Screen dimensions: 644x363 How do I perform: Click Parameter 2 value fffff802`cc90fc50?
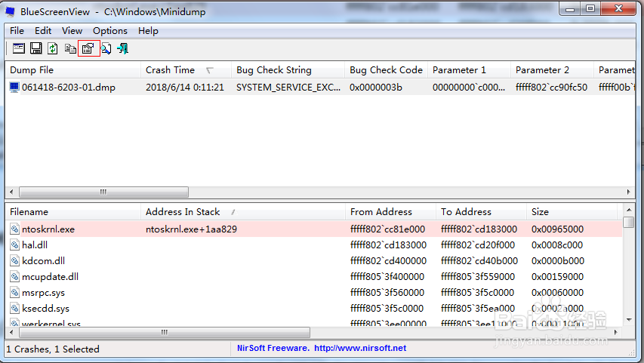tap(552, 87)
